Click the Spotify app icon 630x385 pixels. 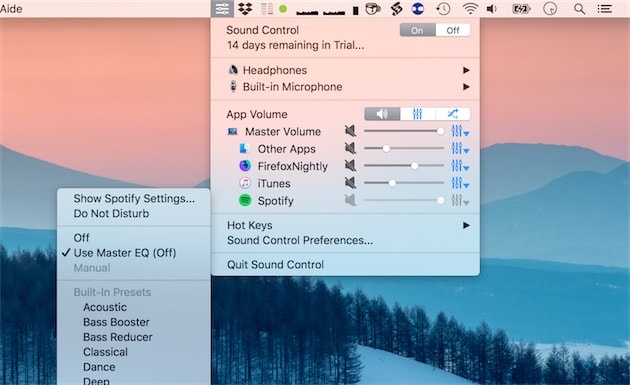tap(245, 200)
